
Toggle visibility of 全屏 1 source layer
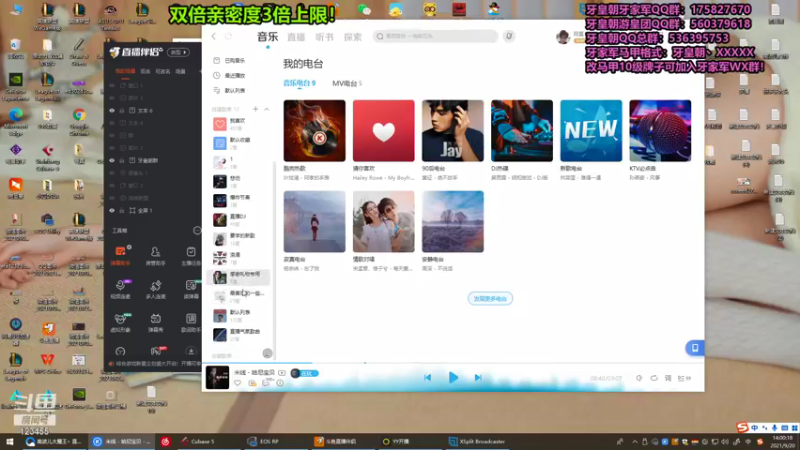[x=112, y=210]
